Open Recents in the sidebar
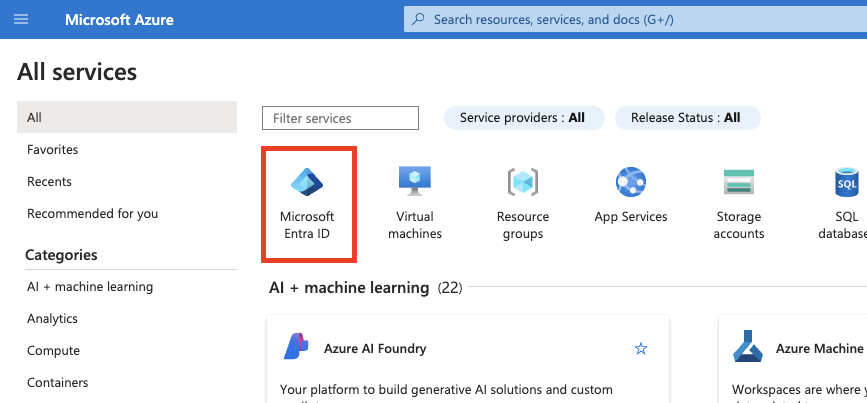 pos(49,181)
